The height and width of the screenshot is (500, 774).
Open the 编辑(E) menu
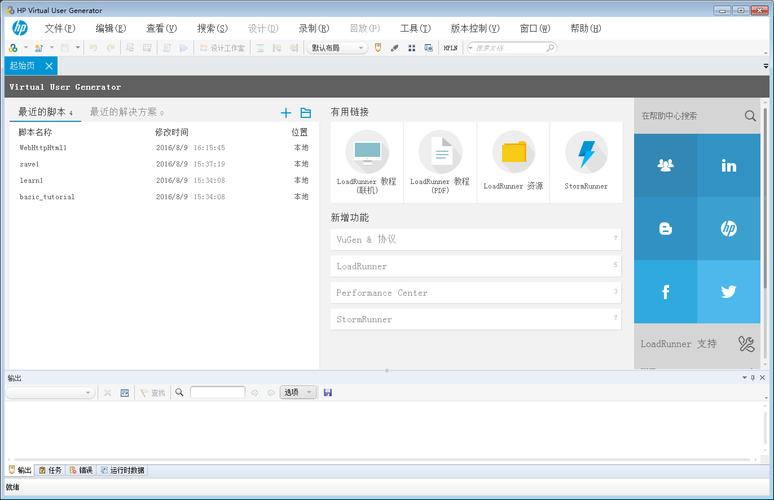tap(111, 28)
